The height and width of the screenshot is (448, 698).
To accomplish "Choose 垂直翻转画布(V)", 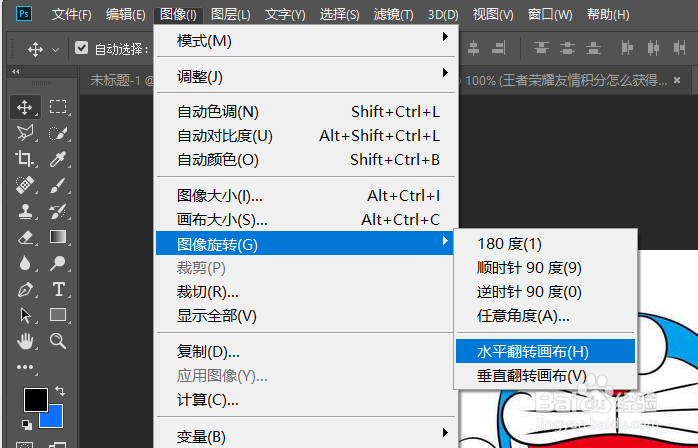I will click(x=545, y=375).
